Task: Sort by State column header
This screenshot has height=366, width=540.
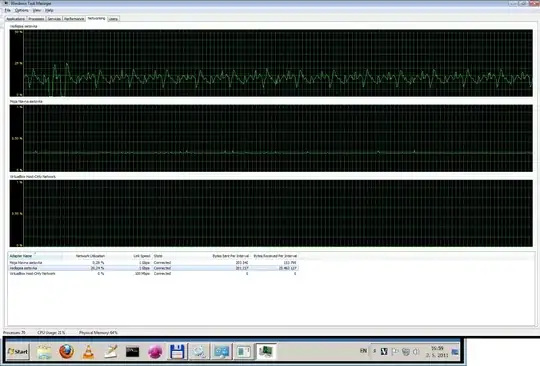Action: 179,256
